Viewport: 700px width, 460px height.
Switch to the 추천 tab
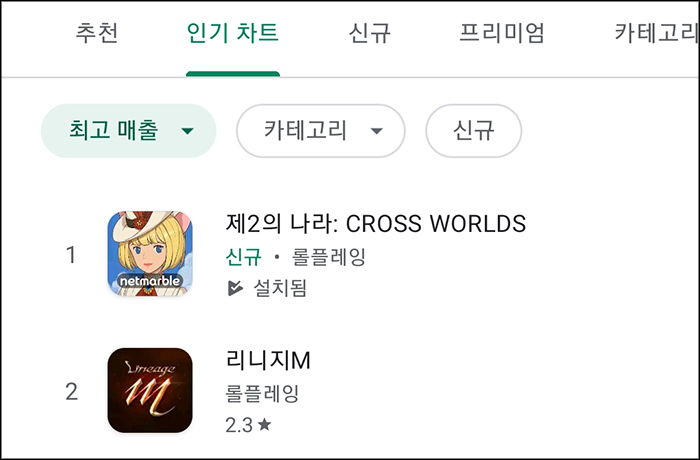point(97,33)
